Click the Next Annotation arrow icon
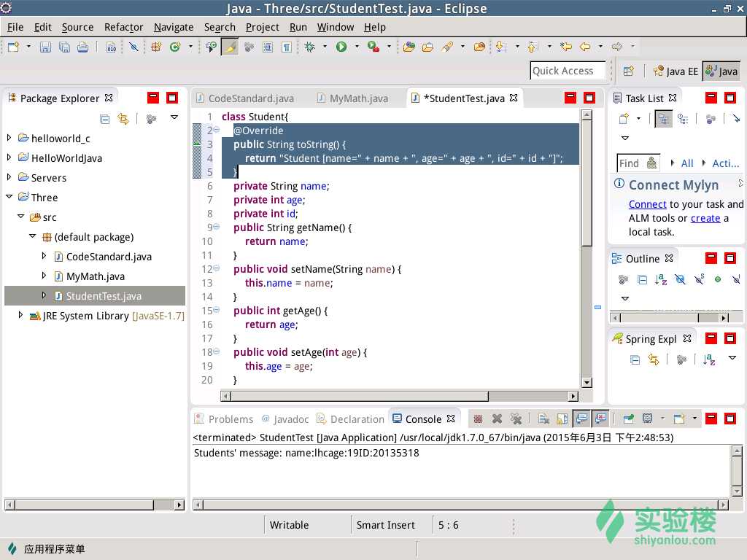Viewport: 747px width, 560px height. pyautogui.click(x=500, y=47)
